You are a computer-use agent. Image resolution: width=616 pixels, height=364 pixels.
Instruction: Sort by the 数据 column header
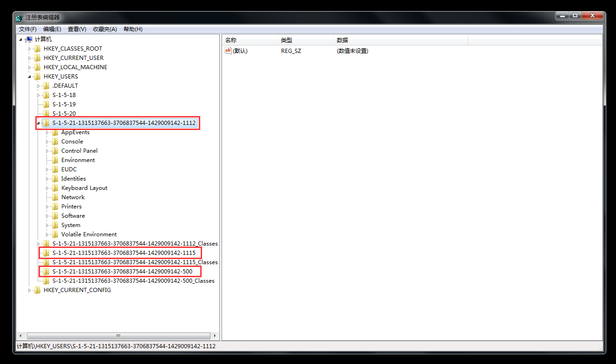400,40
